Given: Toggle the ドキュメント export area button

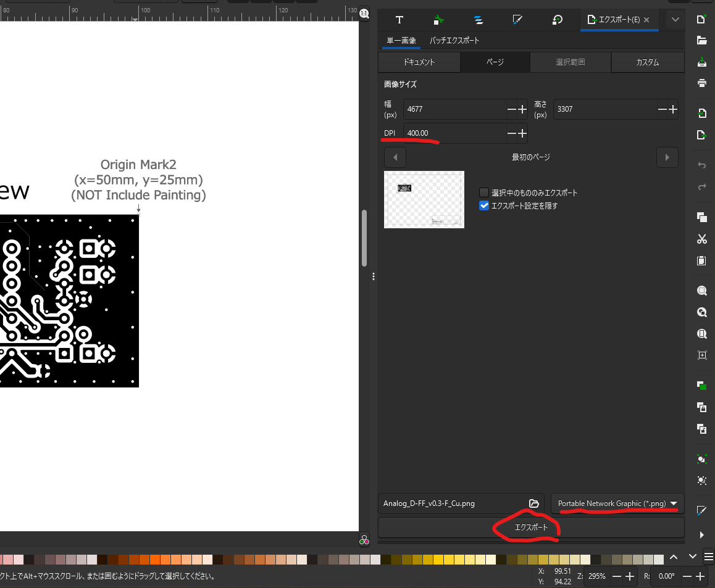Looking at the screenshot, I should pyautogui.click(x=419, y=62).
